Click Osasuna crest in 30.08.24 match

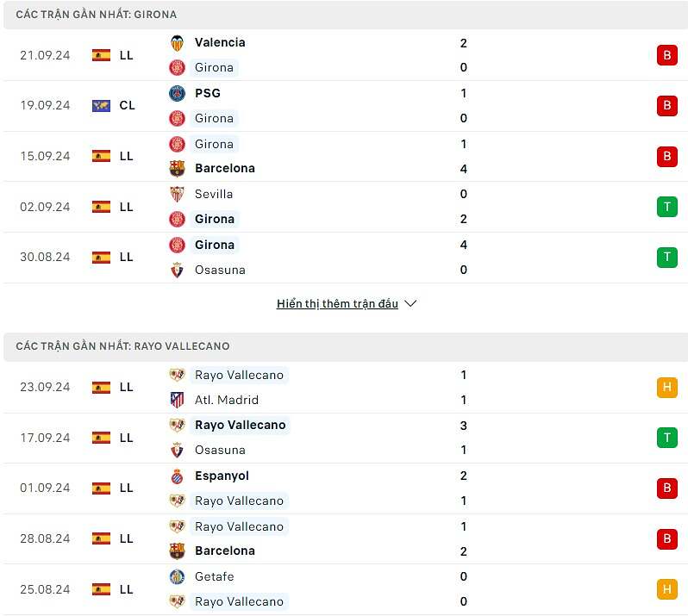[x=177, y=270]
